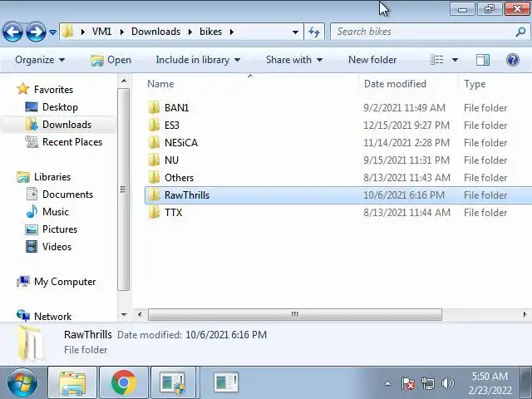The width and height of the screenshot is (532, 399).
Task: Click the horizontal scrollbar thumb
Action: click(x=295, y=314)
